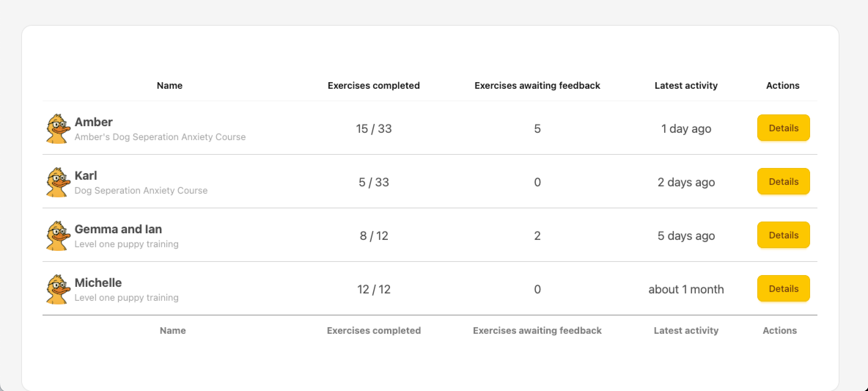The image size is (868, 391).
Task: Click the Gemma and Ian name
Action: tap(118, 229)
